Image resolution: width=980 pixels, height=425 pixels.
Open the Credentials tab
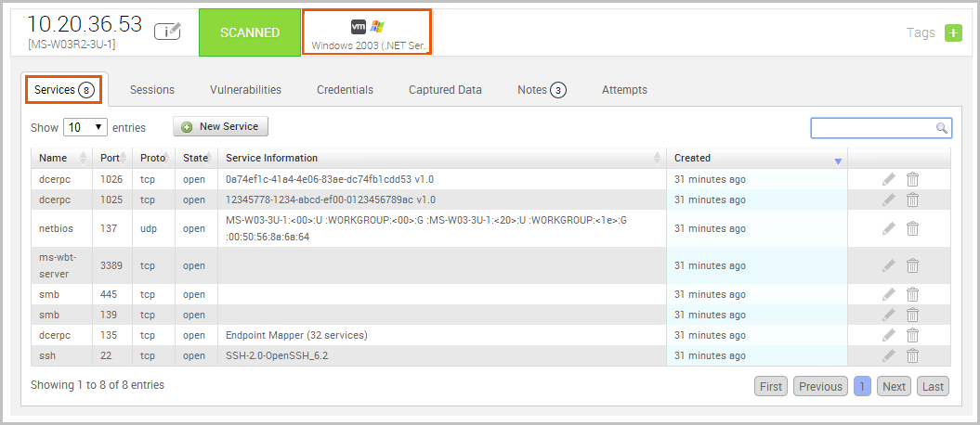click(x=345, y=90)
